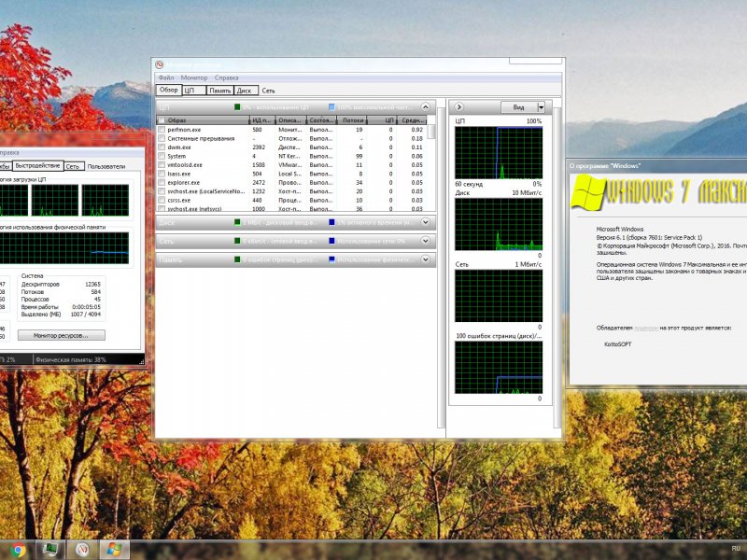The width and height of the screenshot is (747, 560).
Task: Sort by the ИД п... column header
Action: pos(262,120)
